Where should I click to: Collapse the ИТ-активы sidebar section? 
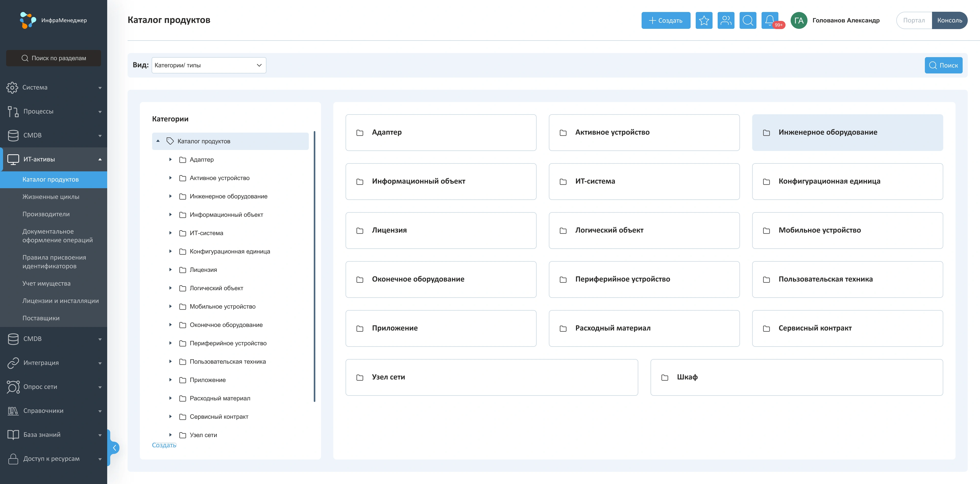coord(100,159)
